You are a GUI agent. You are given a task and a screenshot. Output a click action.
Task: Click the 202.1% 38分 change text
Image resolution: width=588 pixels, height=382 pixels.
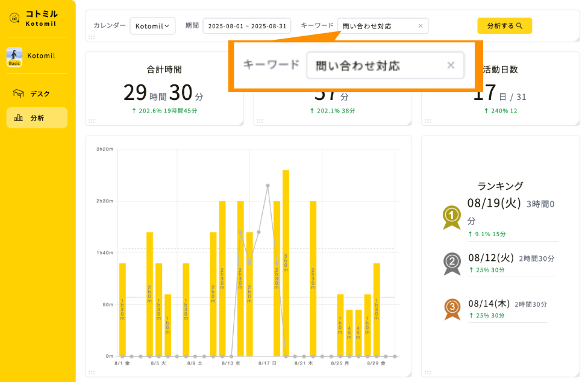[x=332, y=111]
